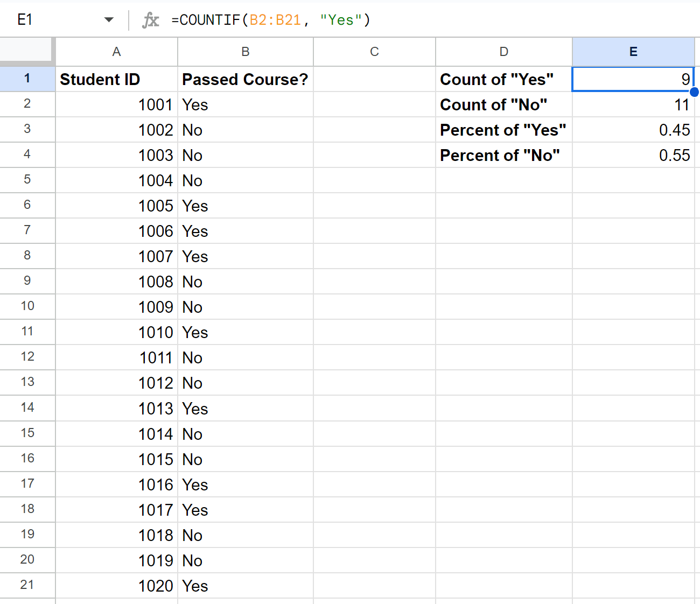
Task: Click student ID cell 1004
Action: pos(116,180)
